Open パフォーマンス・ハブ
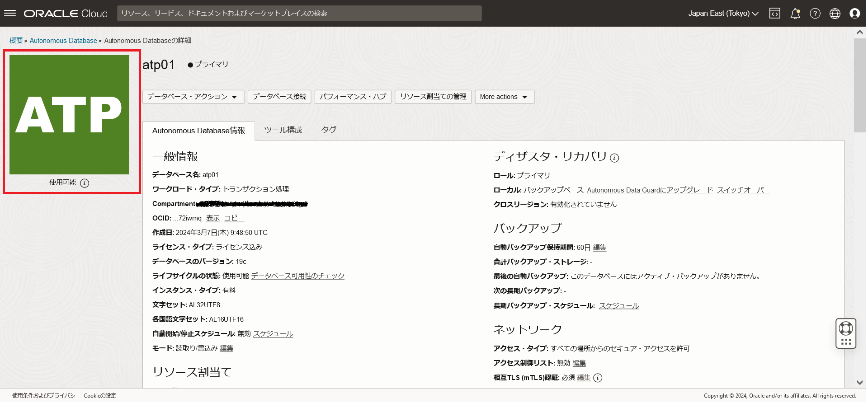The width and height of the screenshot is (868, 403). 353,97
